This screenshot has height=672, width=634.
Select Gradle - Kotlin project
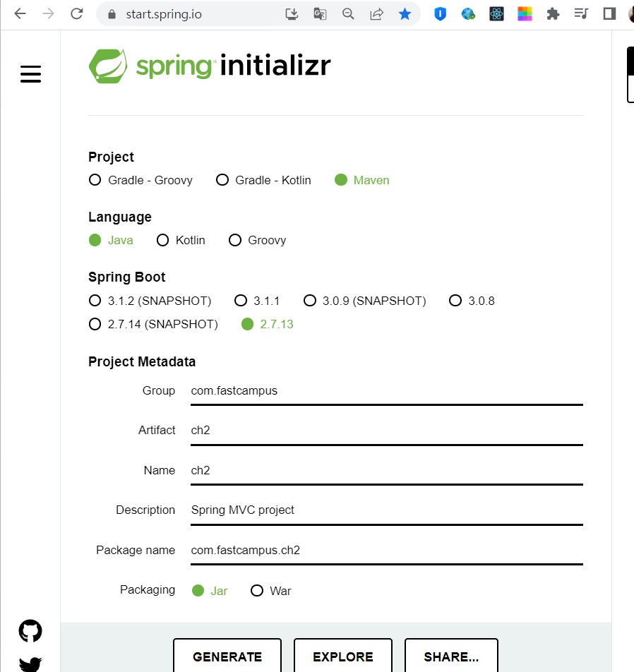tap(263, 180)
